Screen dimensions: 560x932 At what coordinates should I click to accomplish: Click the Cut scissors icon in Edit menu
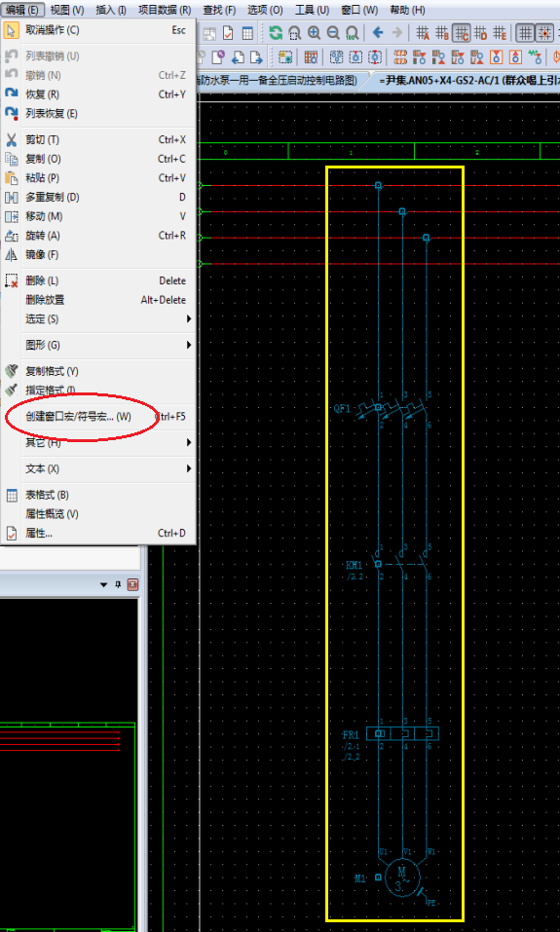[12, 139]
